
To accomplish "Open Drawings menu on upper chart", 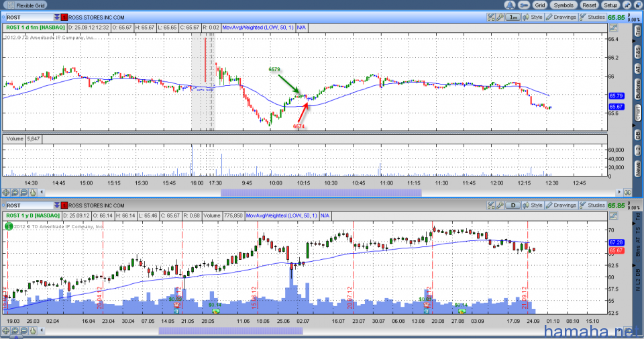I will (561, 17).
